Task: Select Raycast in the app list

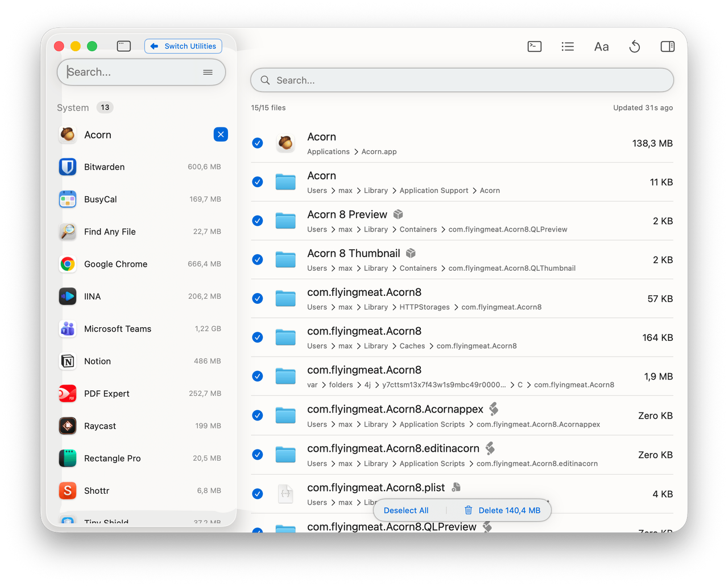Action: [141, 426]
